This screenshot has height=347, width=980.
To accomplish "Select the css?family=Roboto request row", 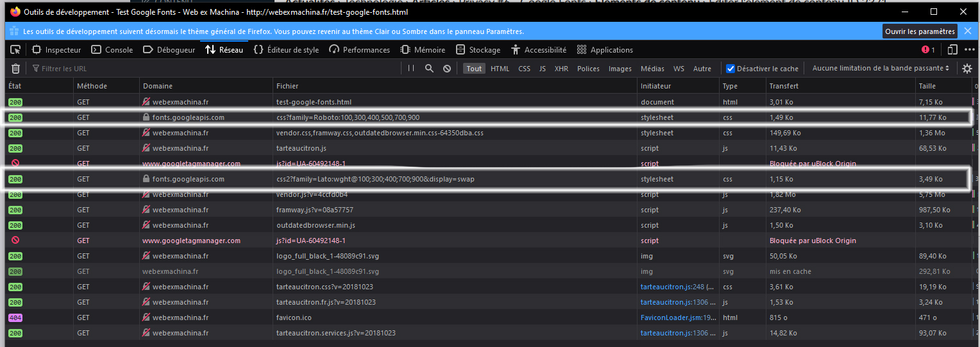I will click(x=489, y=117).
